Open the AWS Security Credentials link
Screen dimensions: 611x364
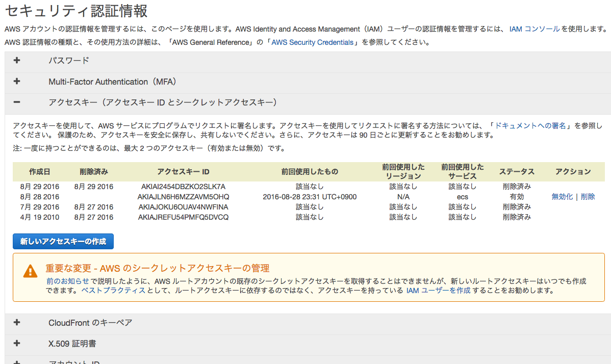(312, 42)
